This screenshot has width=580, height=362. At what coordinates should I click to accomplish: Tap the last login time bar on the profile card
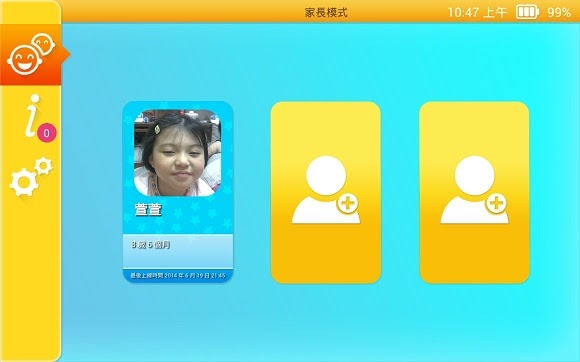pos(178,276)
